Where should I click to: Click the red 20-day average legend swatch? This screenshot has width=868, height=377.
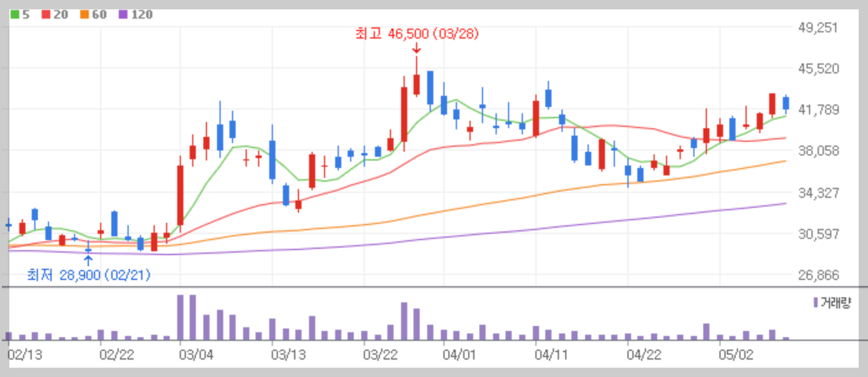46,14
